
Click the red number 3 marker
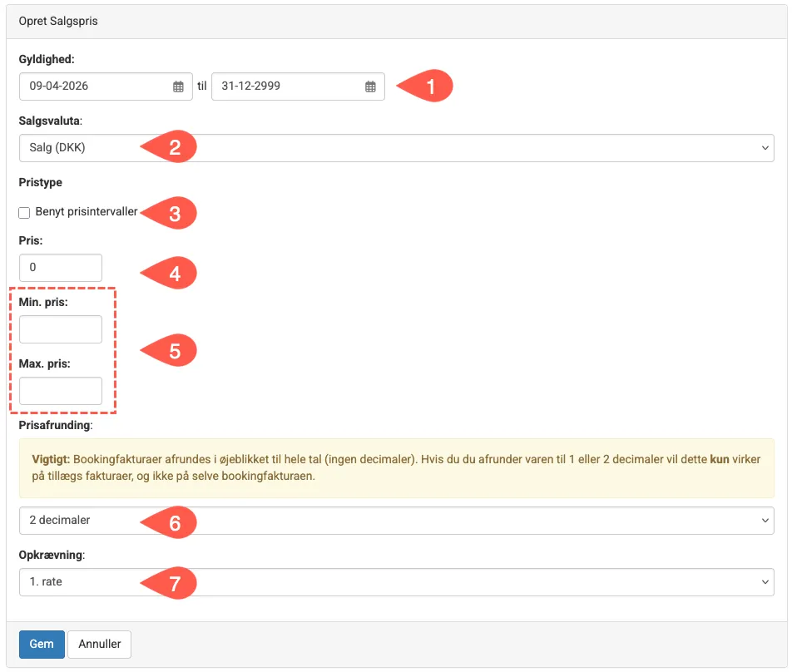point(172,213)
